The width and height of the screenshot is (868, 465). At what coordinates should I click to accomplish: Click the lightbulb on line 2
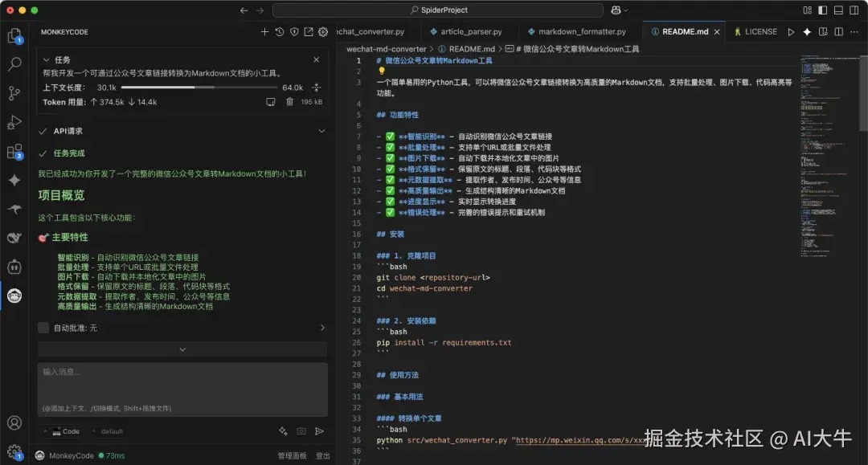pyautogui.click(x=381, y=71)
